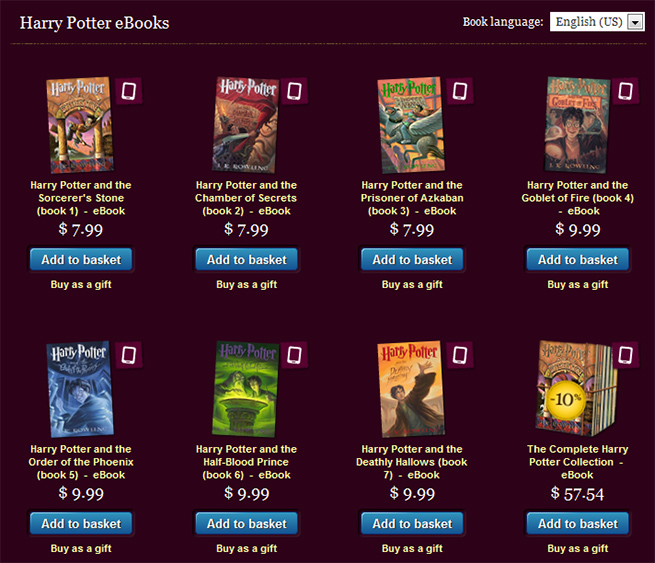The image size is (655, 563).
Task: Click eBook icon next to Deathly Hallows cover
Action: pos(460,355)
